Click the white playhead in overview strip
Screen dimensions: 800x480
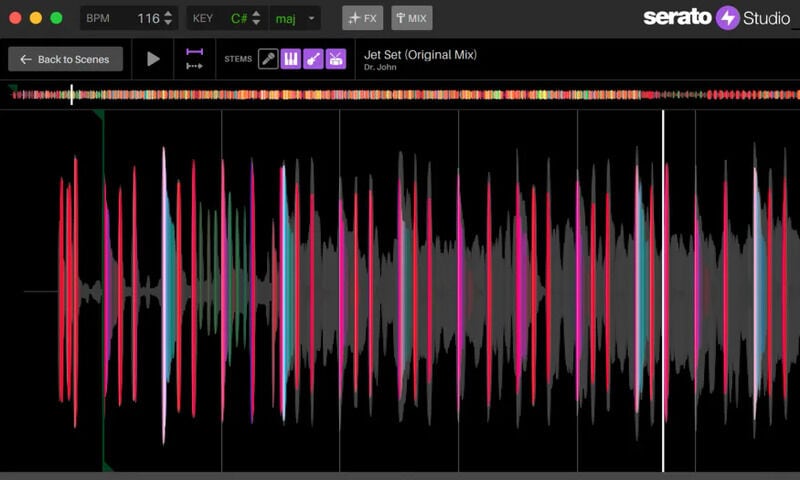pos(71,95)
